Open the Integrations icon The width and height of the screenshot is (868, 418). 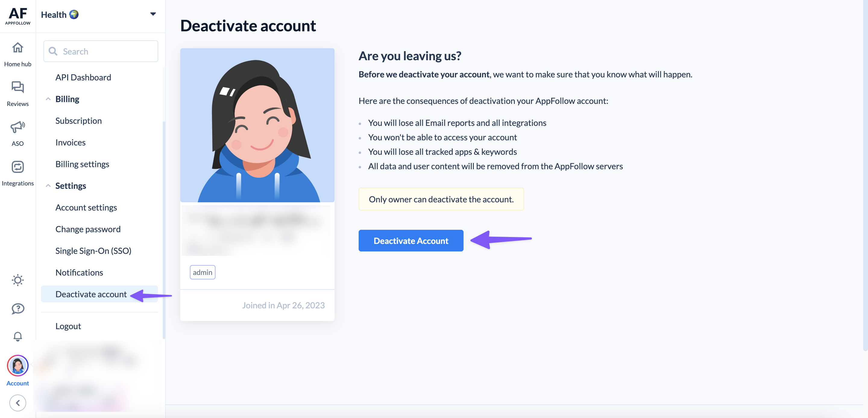pyautogui.click(x=17, y=167)
